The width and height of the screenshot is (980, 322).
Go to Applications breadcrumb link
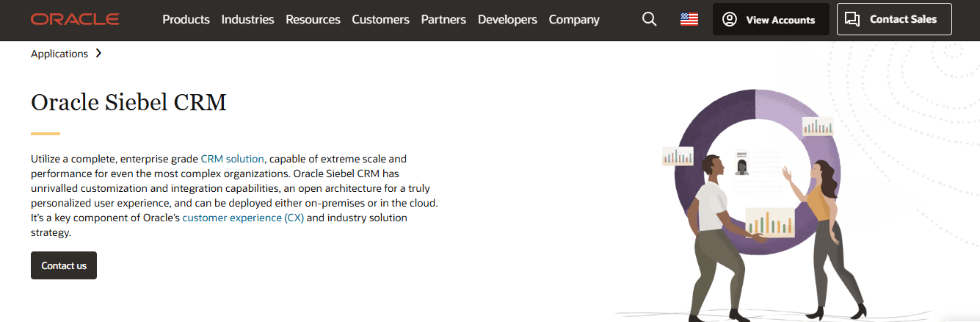(x=59, y=54)
